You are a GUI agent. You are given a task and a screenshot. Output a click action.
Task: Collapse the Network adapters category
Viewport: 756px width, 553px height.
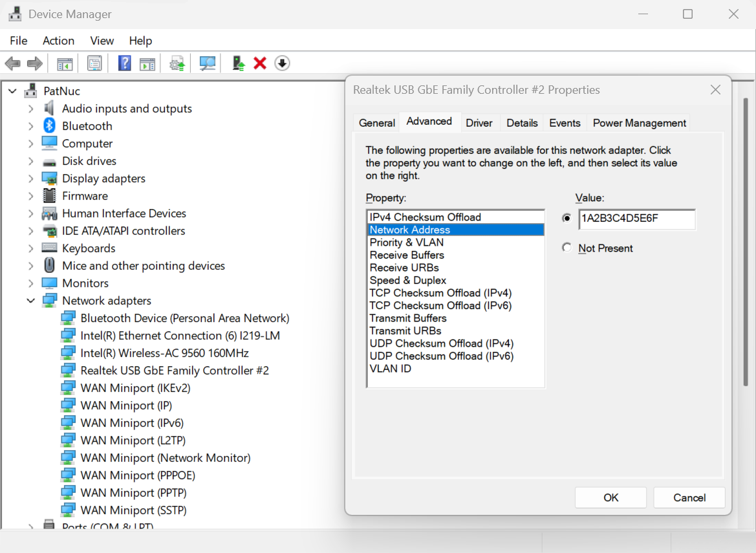(31, 300)
